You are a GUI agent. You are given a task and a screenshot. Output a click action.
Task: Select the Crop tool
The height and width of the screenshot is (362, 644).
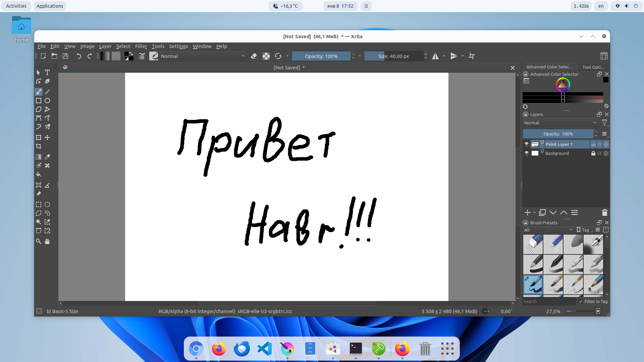coord(38,146)
